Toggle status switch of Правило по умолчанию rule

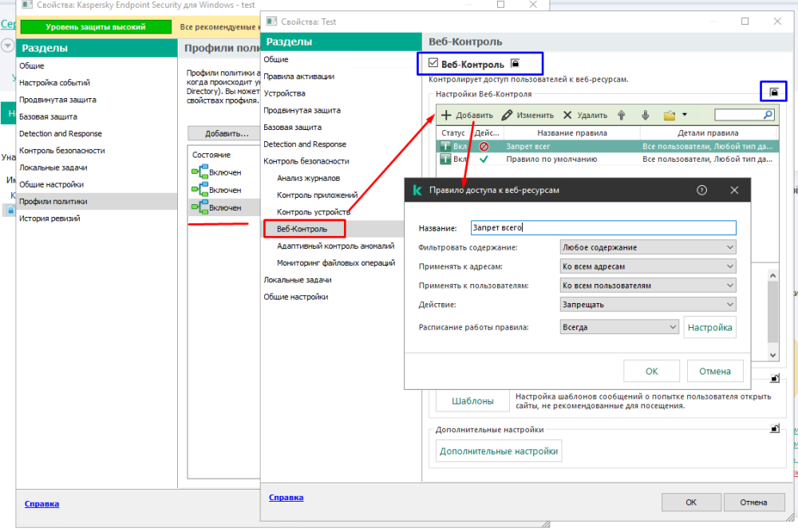pos(446,160)
